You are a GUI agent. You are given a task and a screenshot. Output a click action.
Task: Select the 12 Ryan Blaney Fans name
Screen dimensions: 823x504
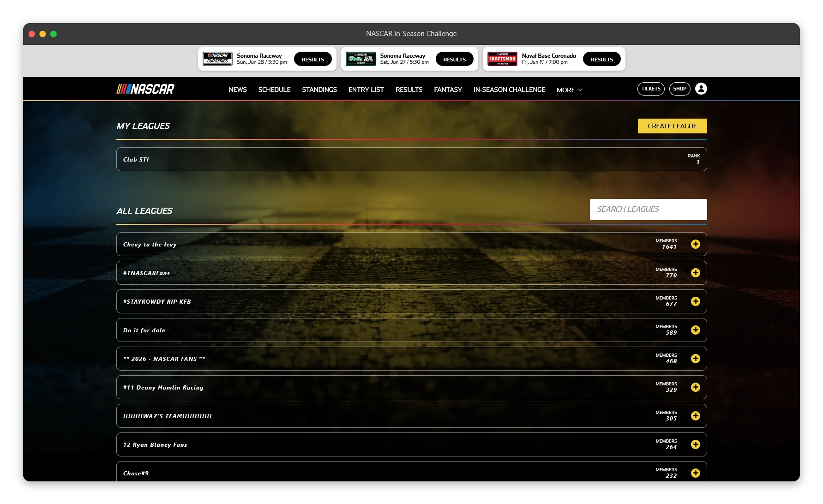click(x=155, y=445)
